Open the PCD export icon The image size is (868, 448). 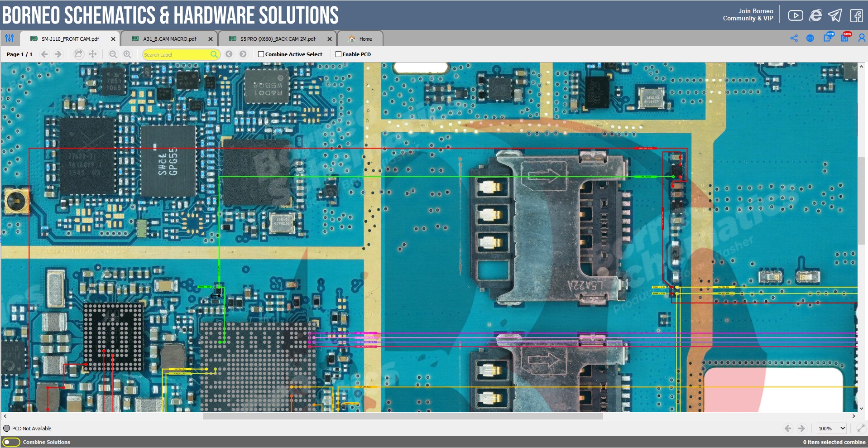coord(829,37)
